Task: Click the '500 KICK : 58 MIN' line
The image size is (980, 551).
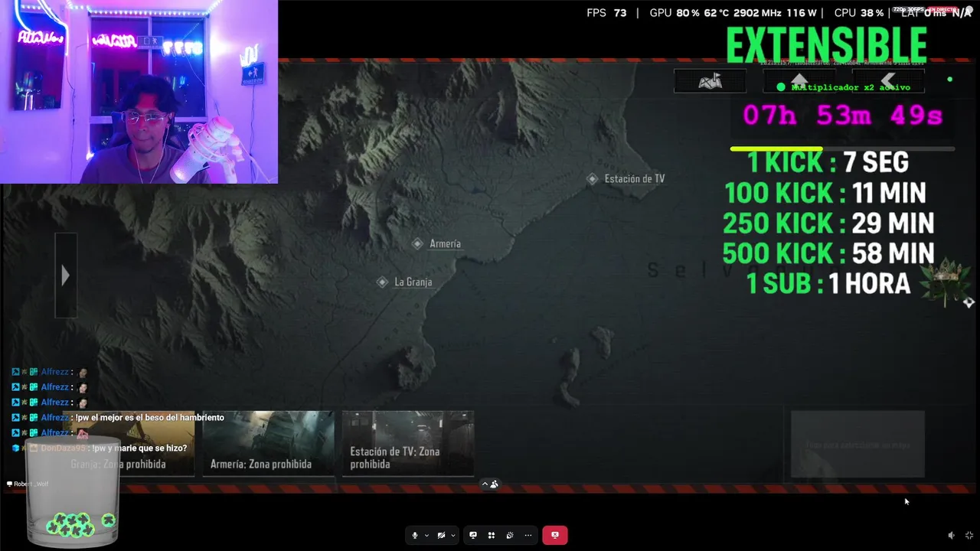Action: (x=828, y=253)
